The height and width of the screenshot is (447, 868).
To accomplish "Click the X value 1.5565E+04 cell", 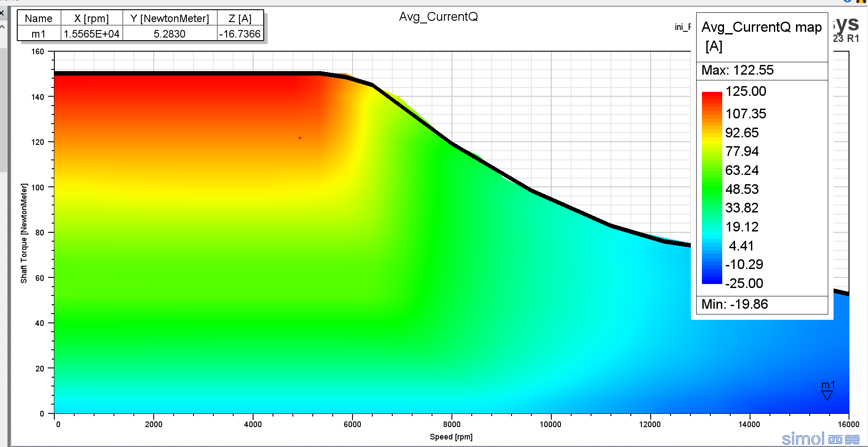I will click(x=91, y=34).
